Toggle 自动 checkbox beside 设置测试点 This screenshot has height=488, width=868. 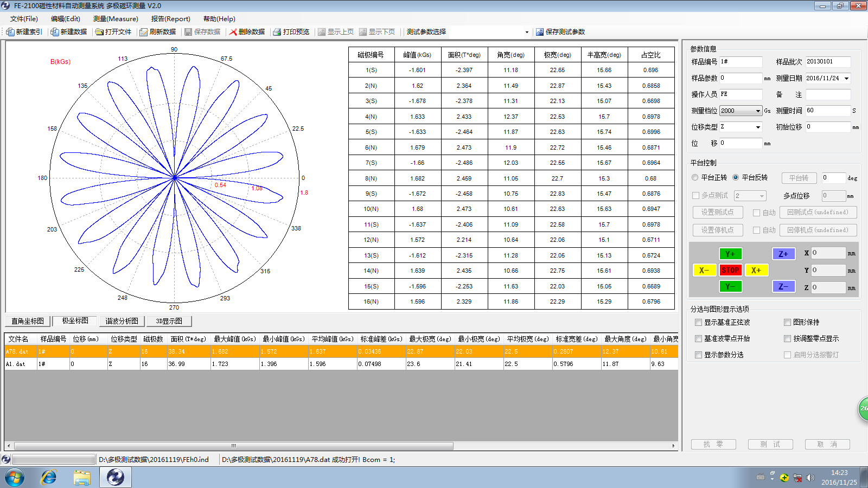[x=756, y=213]
